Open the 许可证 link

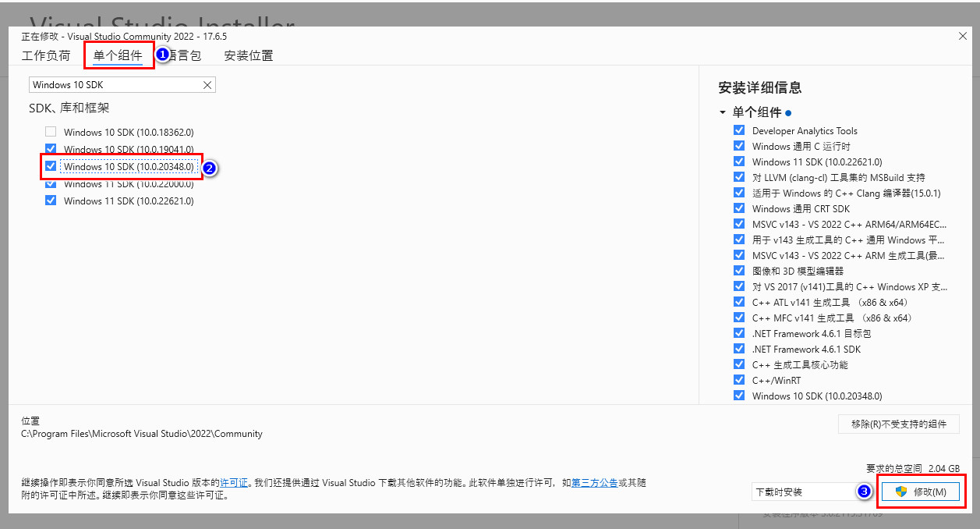tap(234, 483)
